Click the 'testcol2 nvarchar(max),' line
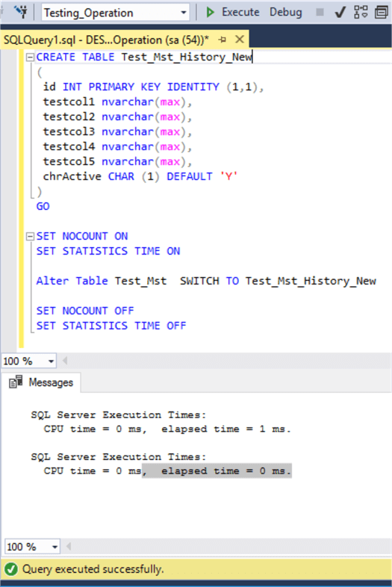This screenshot has height=587, width=392. pyautogui.click(x=117, y=117)
